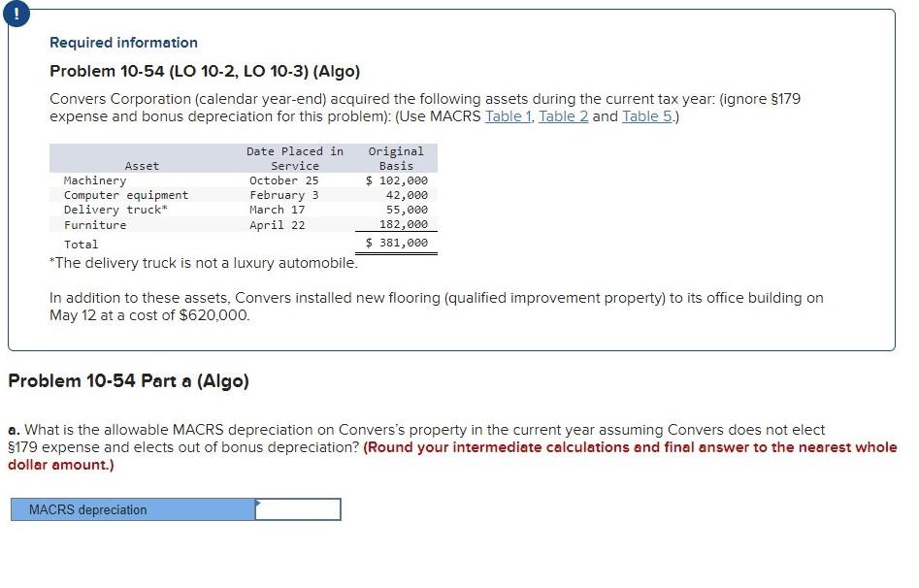Click the delivery truck footnote text
This screenshot has height=588, width=919.
(202, 262)
